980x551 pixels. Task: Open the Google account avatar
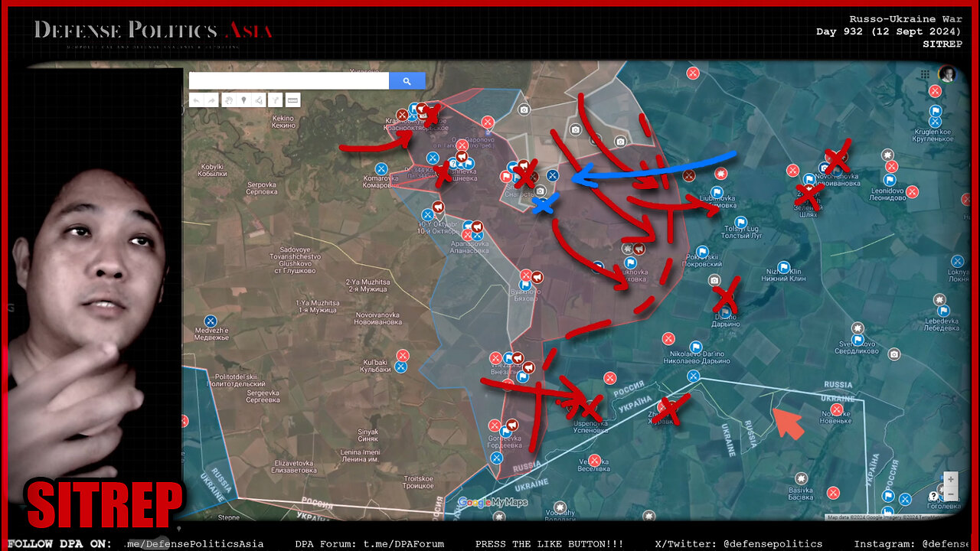948,73
